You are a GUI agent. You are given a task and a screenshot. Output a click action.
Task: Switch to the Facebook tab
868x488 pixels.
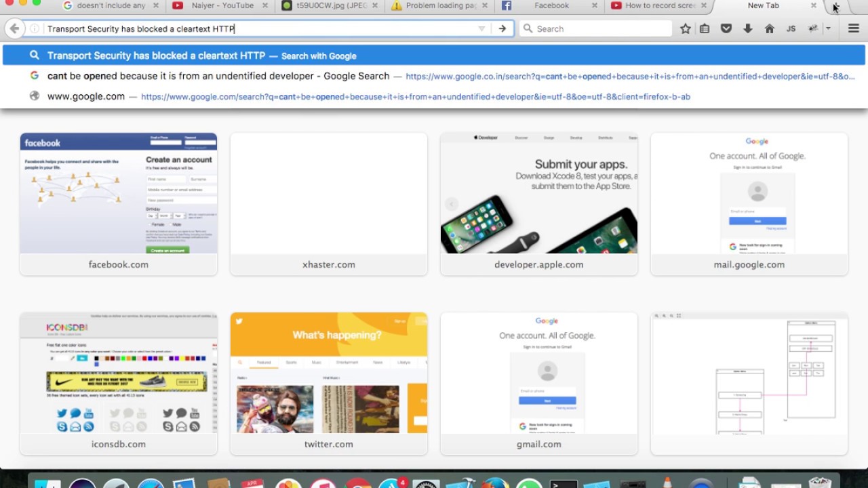(x=551, y=5)
